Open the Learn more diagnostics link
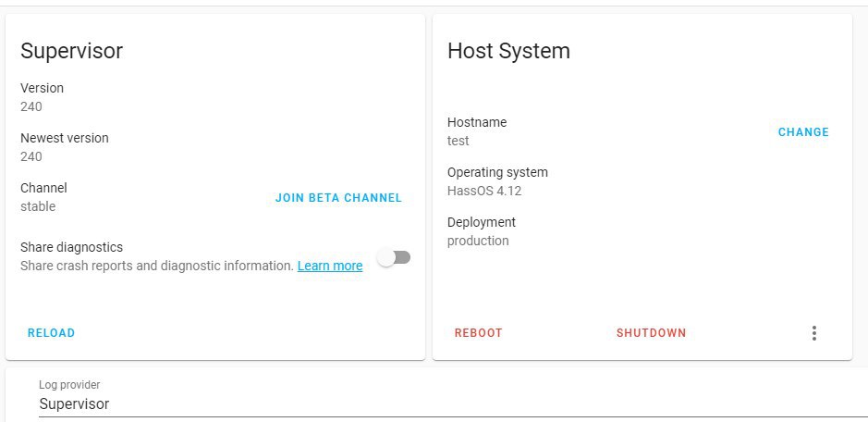The height and width of the screenshot is (422, 868). click(x=330, y=266)
